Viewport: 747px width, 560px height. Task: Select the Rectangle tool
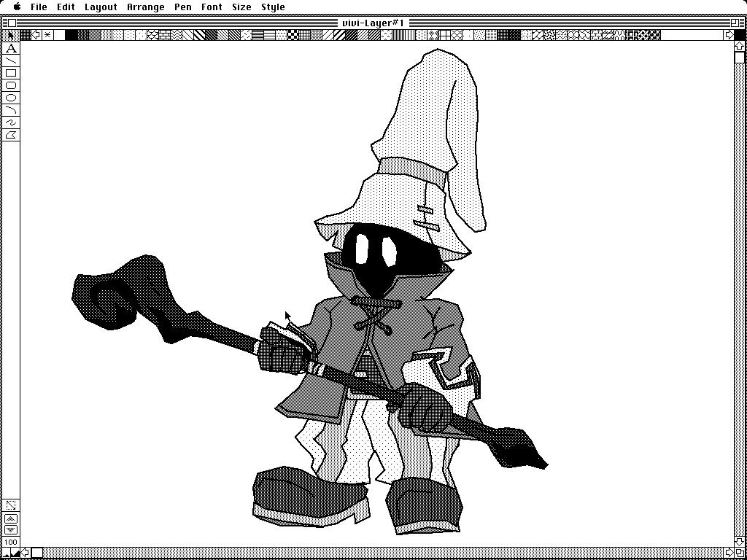point(11,73)
